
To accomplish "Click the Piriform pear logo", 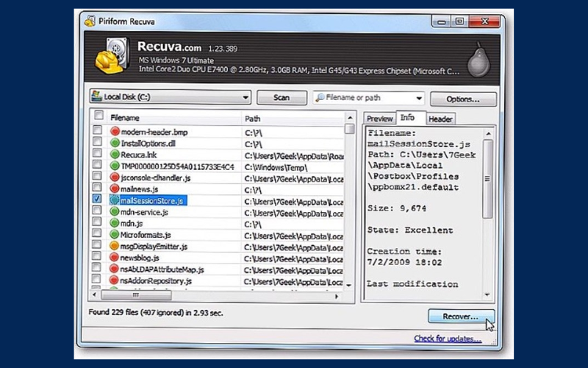I will pos(479,60).
